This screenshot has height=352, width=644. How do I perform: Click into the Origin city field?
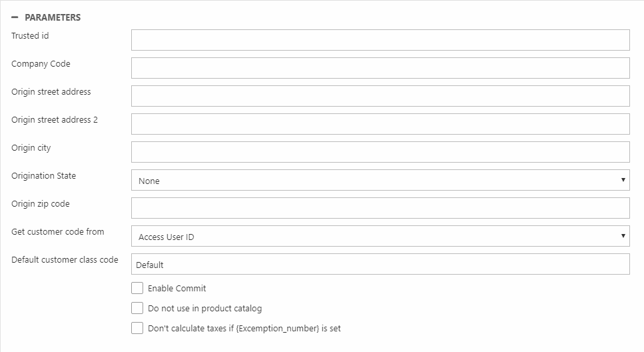[x=380, y=152]
